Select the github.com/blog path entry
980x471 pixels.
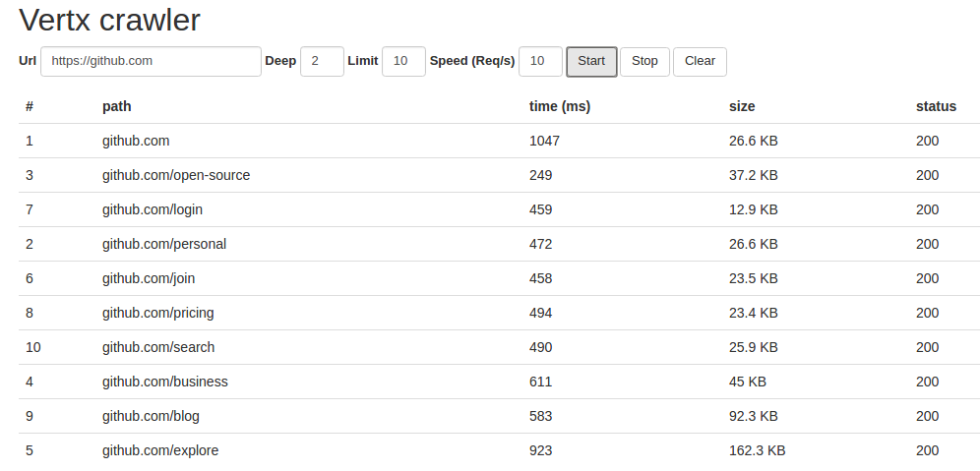pyautogui.click(x=151, y=416)
